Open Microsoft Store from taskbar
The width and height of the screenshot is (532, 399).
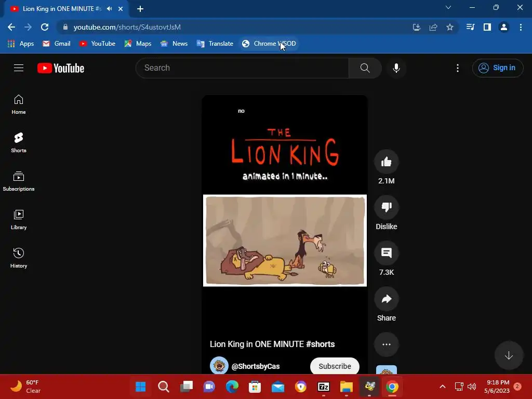tap(255, 387)
